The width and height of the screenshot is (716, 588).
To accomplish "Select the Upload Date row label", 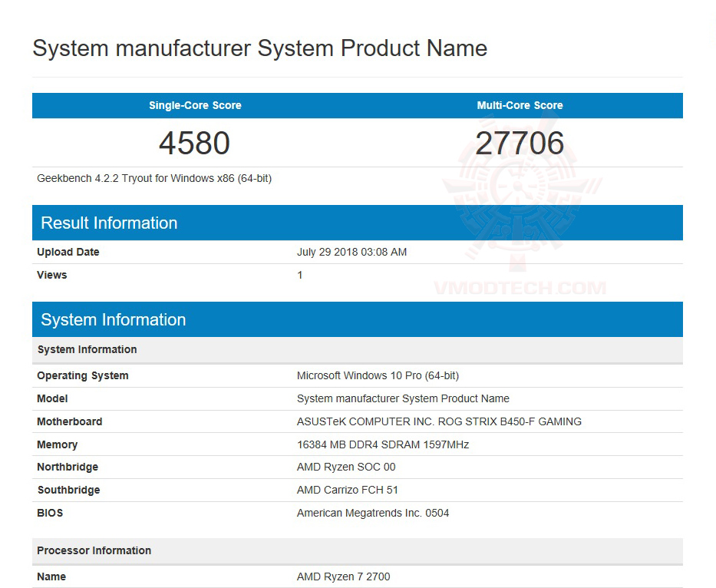I will coord(68,252).
